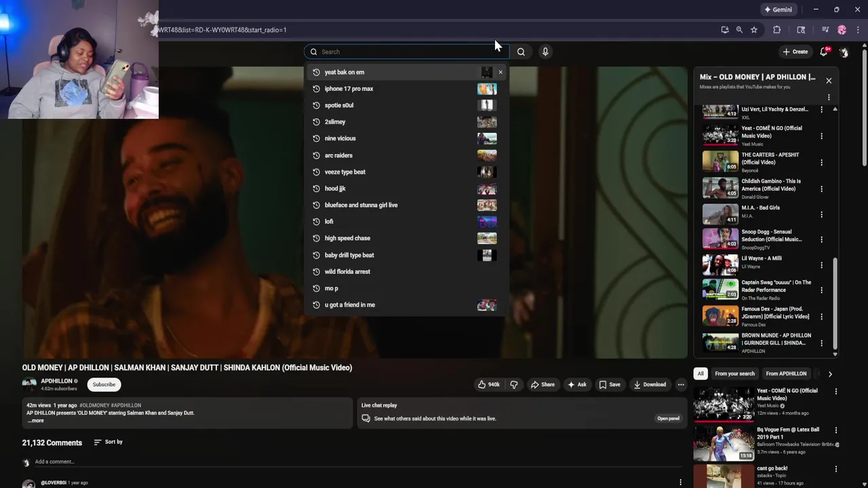868x488 pixels.
Task: Choose 'u got a friend in me' suggestion
Action: [x=406, y=304]
